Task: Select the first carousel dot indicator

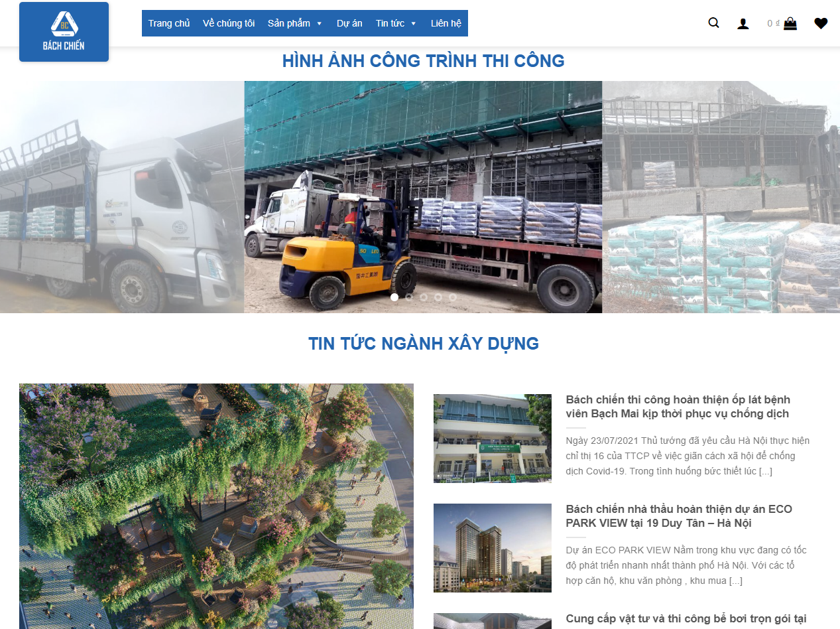Action: [x=394, y=297]
